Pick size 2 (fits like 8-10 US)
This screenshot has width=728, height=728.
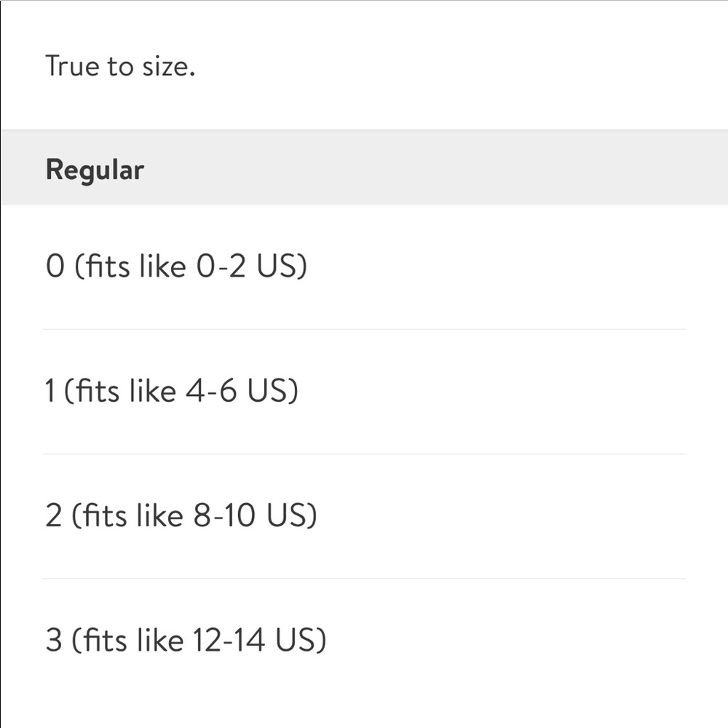pyautogui.click(x=181, y=516)
